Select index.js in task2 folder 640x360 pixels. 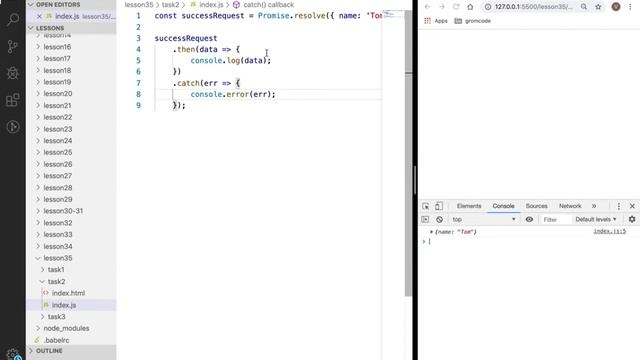[x=64, y=305]
